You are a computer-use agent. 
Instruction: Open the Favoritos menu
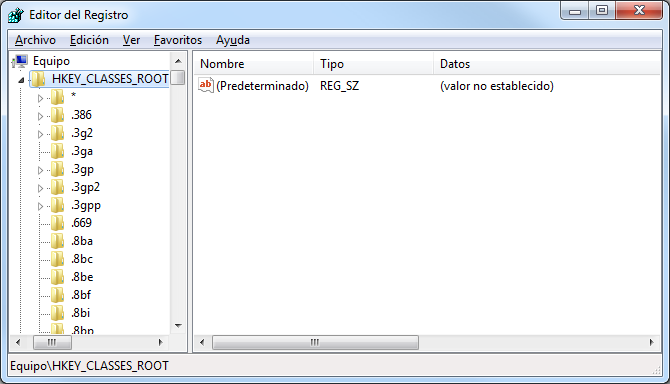click(178, 40)
